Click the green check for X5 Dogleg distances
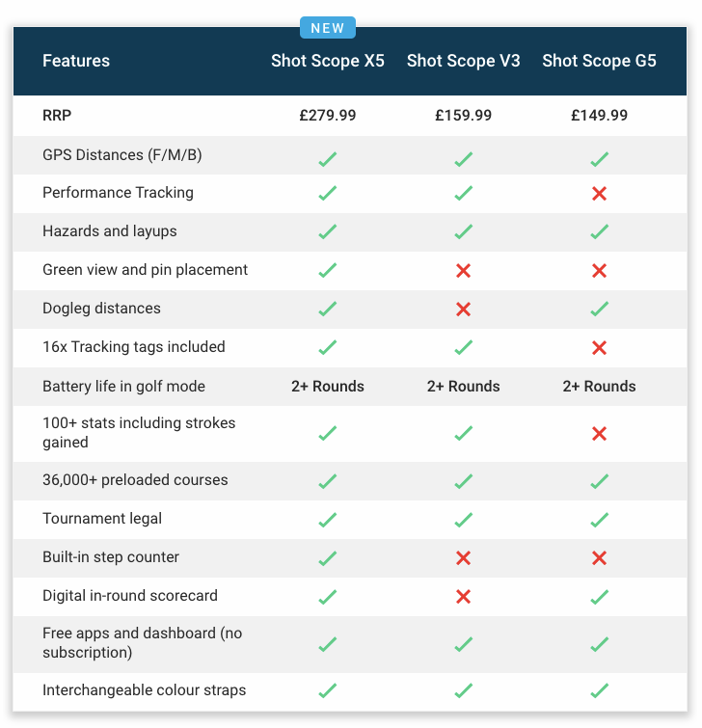 tap(327, 309)
